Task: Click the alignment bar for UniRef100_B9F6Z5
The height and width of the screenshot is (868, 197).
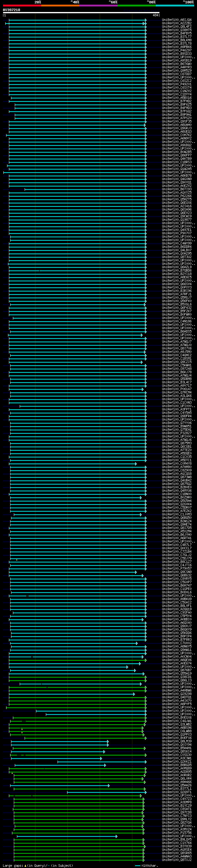Action: coord(81,105)
